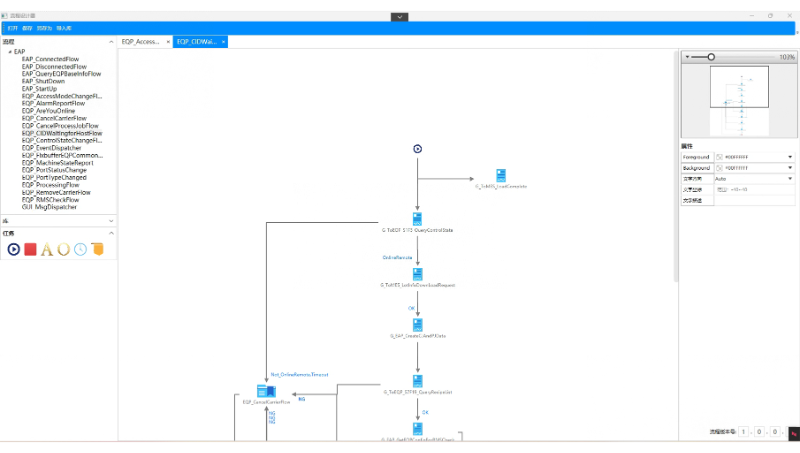This screenshot has width=800, height=453.
Task: Select EQP_RemoveCarrierFlow tree item
Action: point(56,193)
